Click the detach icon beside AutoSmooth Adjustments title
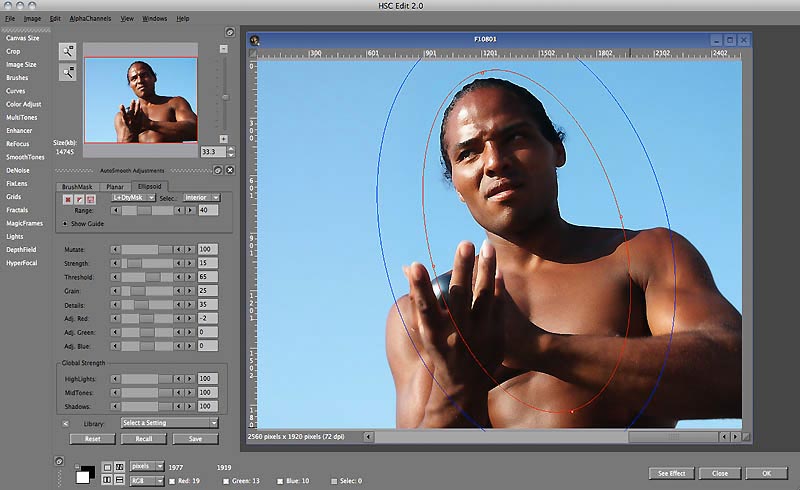The width and height of the screenshot is (800, 490). pyautogui.click(x=218, y=170)
